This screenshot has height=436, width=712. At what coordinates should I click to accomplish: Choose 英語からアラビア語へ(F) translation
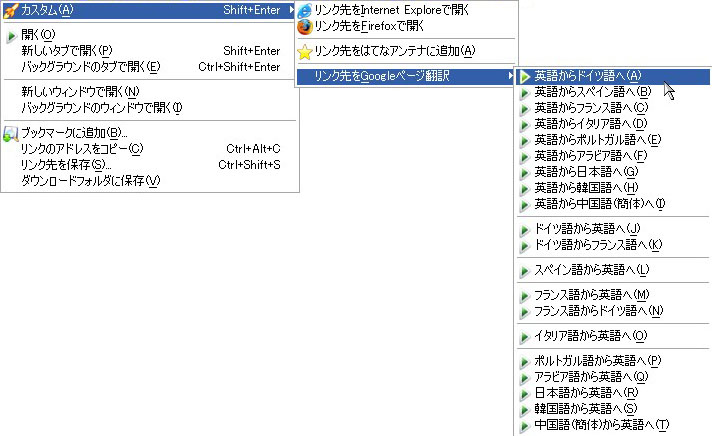[x=613, y=156]
